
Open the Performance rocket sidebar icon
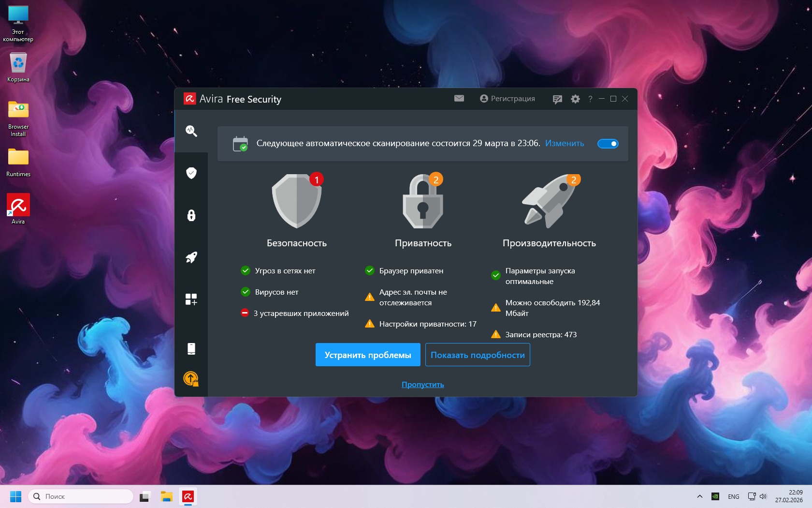[x=191, y=257]
